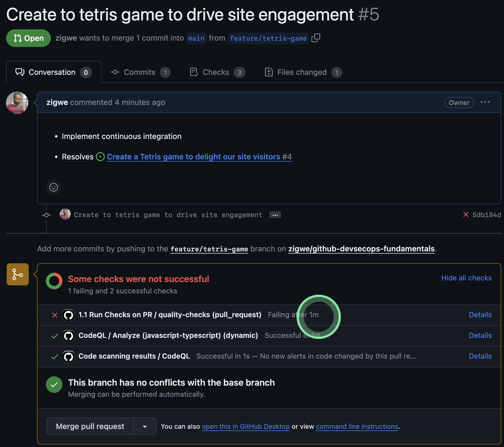Screen dimensions: 504x447
Task: Click the feature/tetris-game head branch label
Action: click(268, 38)
